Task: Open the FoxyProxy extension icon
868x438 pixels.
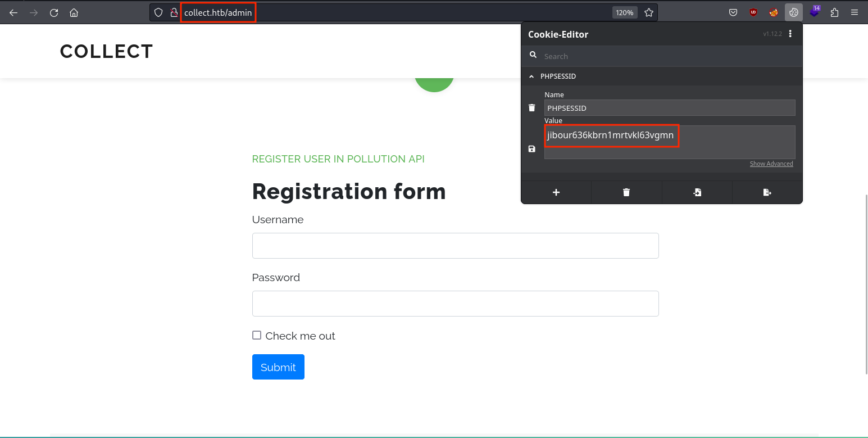Action: (774, 12)
